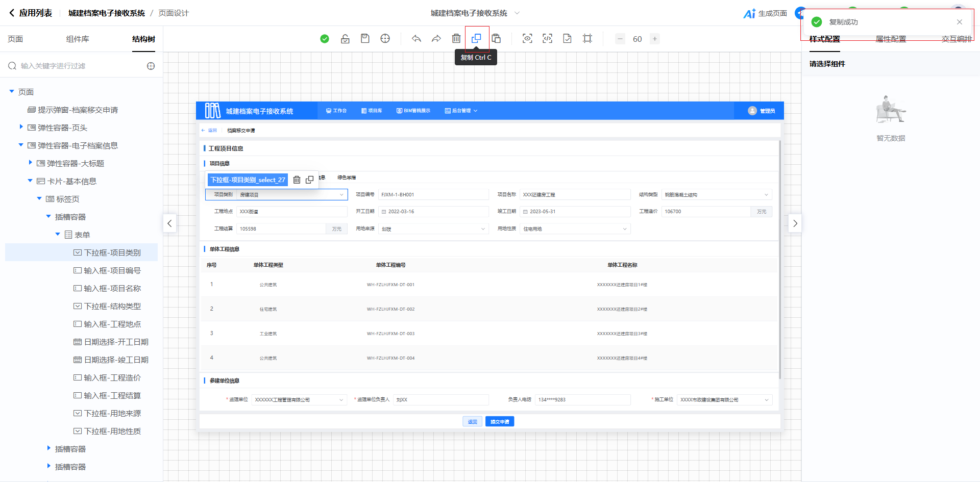The image size is (980, 482).
Task: Expand the 弹性容器-页头 tree node
Action: 21,127
